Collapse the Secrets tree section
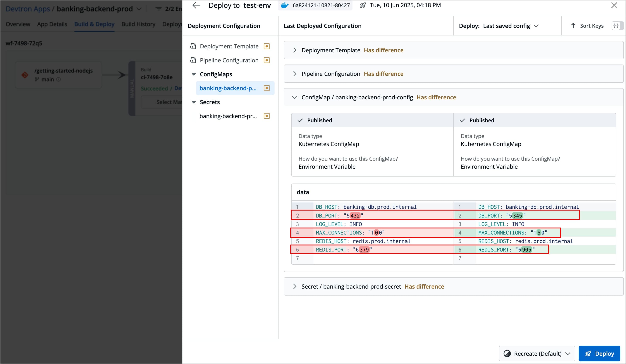The width and height of the screenshot is (626, 364). tap(194, 102)
